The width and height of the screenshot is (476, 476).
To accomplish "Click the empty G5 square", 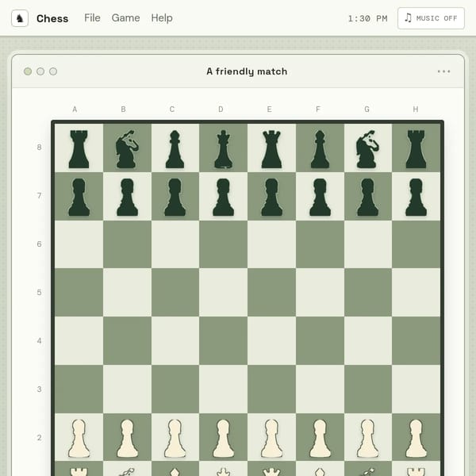I will (367, 292).
